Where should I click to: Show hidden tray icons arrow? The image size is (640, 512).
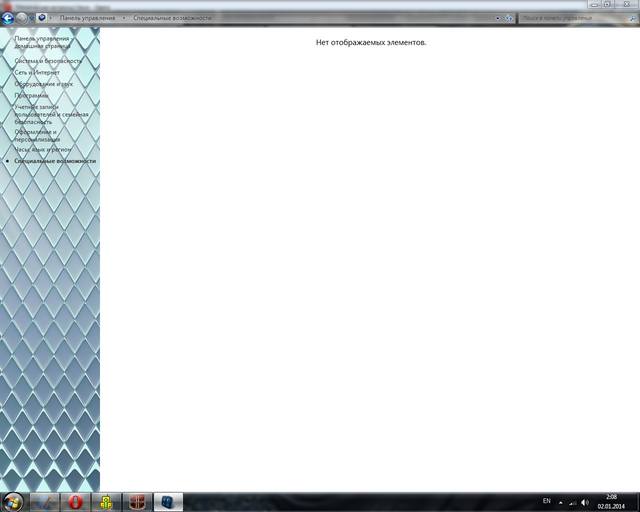tap(561, 503)
